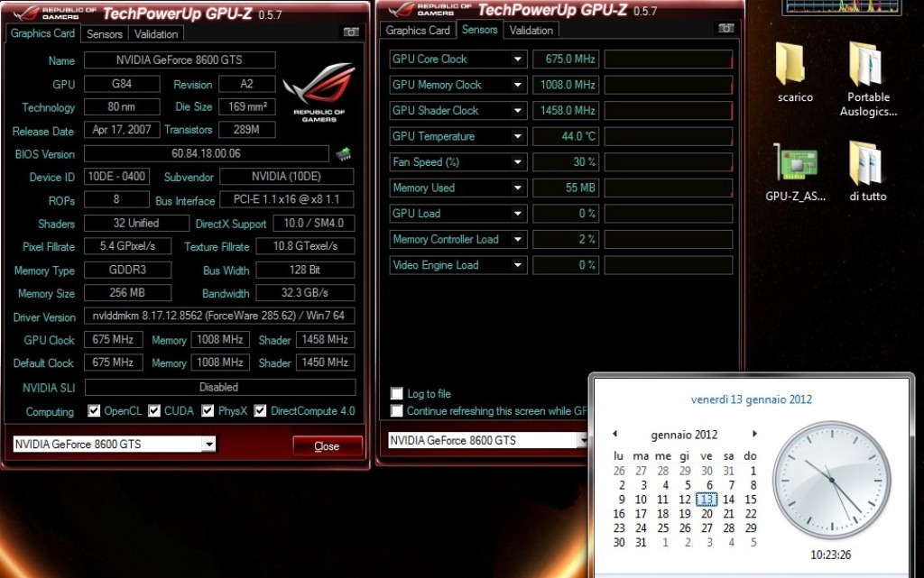Click gennaio 2012 month title in calendar

(684, 435)
